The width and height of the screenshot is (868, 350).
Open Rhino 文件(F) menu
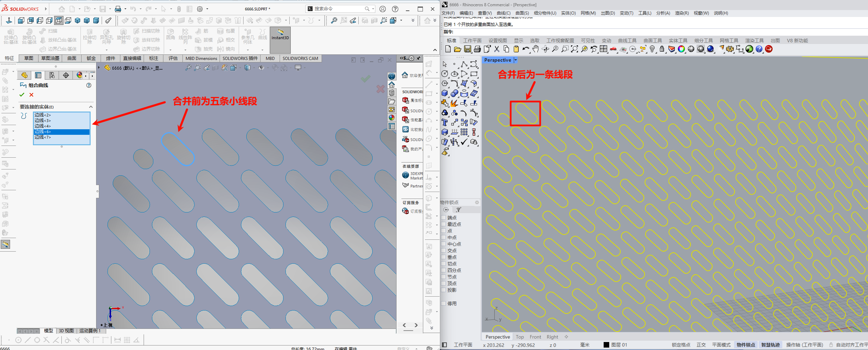[448, 13]
